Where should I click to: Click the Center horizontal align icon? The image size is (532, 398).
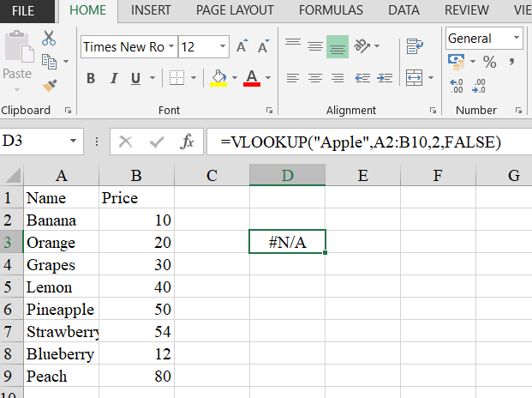[x=315, y=78]
